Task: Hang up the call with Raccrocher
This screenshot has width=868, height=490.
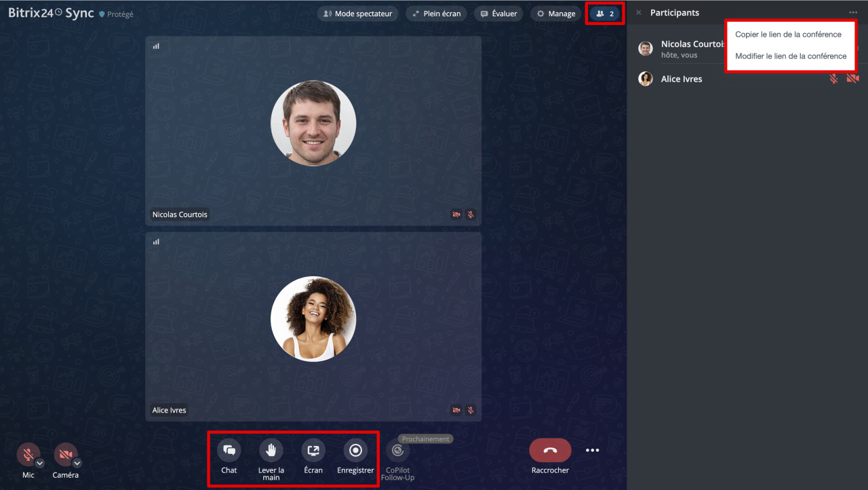Action: (x=550, y=450)
